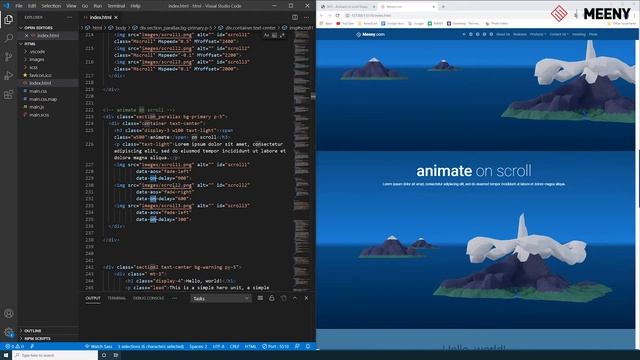Click the Meeny.com brand in webpage navbar
This screenshot has width=640, height=360.
(370, 35)
